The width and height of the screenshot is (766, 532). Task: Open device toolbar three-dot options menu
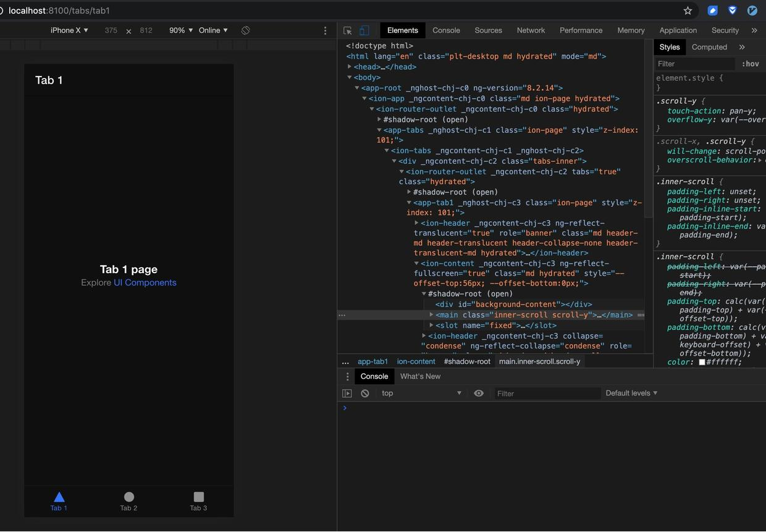tap(326, 30)
